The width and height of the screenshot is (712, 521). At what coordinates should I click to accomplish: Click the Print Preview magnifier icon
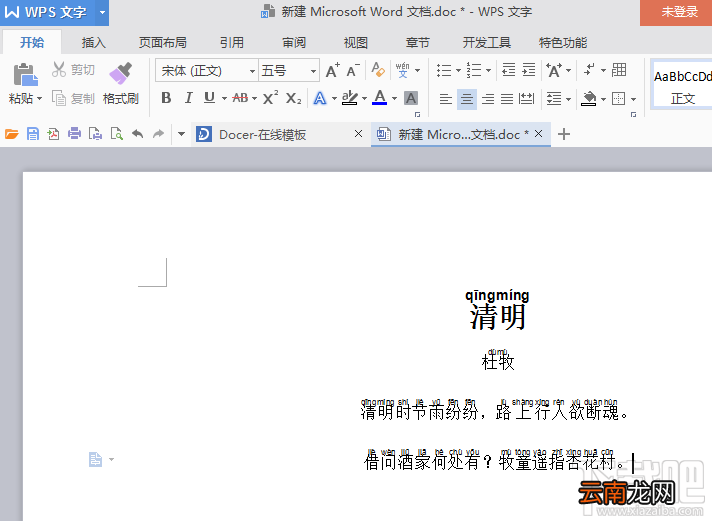[x=117, y=134]
